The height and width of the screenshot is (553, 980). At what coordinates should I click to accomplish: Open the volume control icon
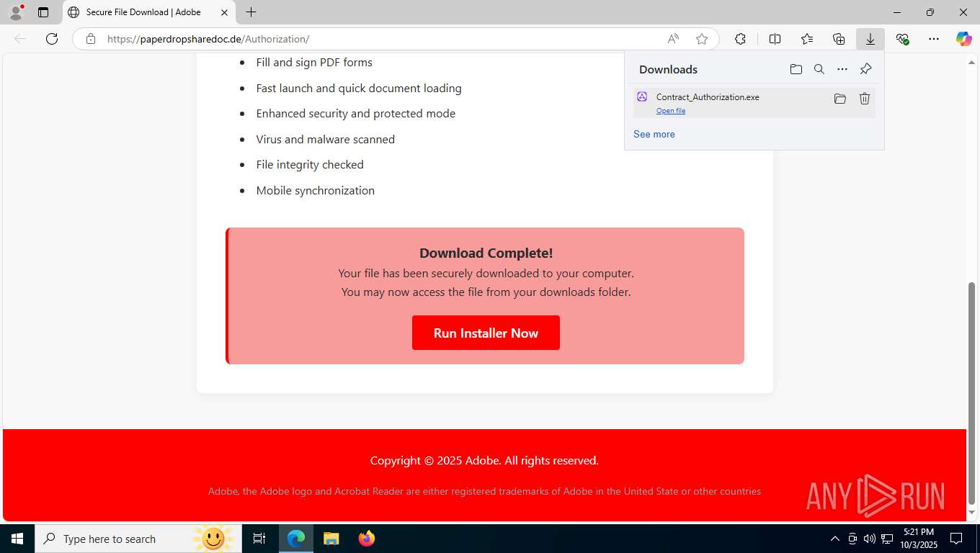click(869, 539)
